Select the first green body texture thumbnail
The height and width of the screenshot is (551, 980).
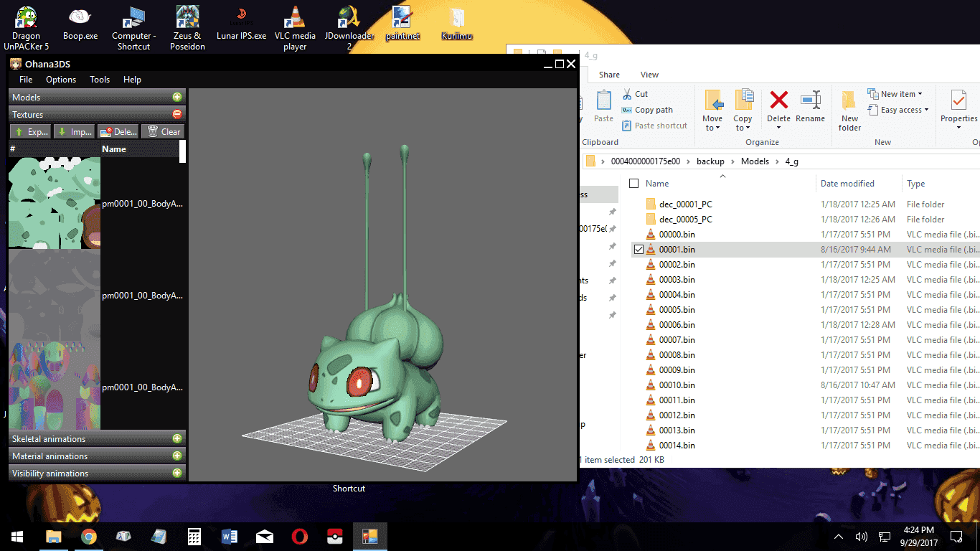tap(55, 204)
